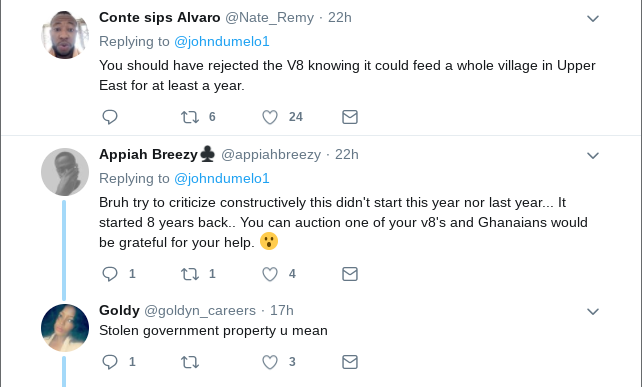Image resolution: width=642 pixels, height=387 pixels.
Task: Open the dropdown arrow on Goldy's tweet
Action: click(593, 312)
